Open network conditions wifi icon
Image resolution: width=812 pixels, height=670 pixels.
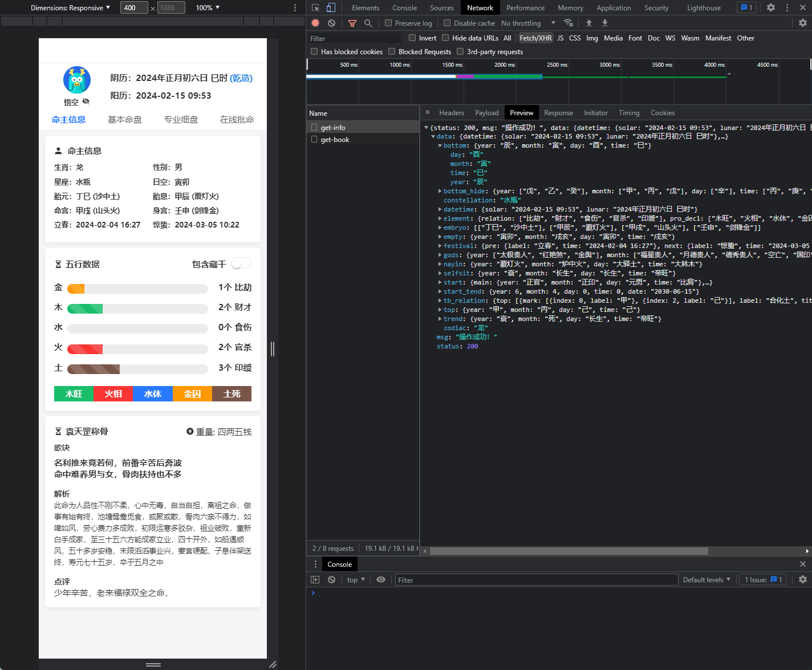[569, 23]
